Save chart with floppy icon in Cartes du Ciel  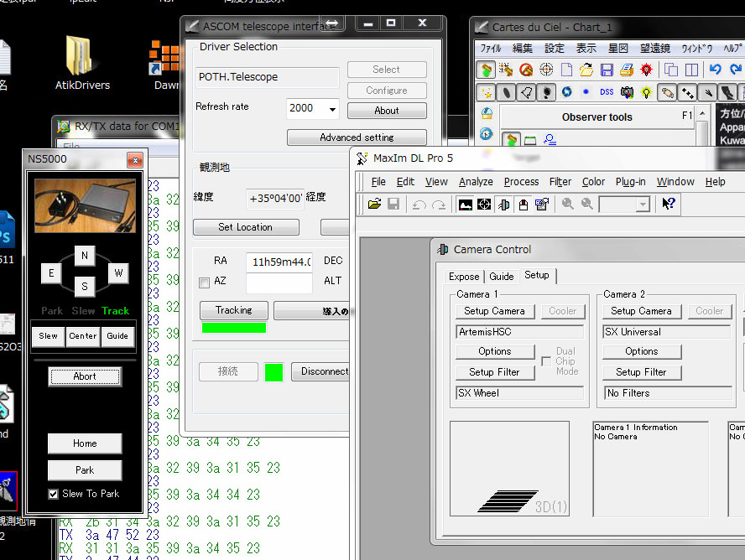(x=607, y=70)
